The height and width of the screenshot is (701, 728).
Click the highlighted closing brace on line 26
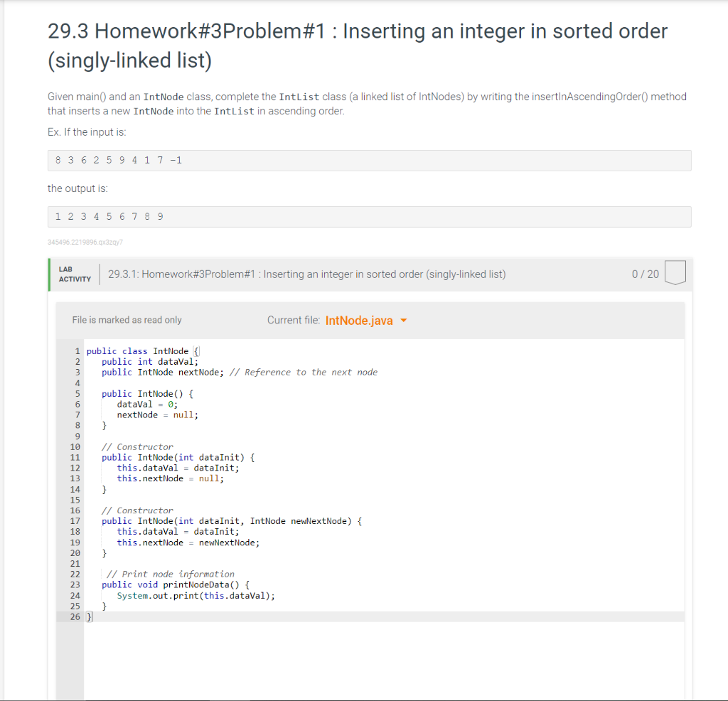[89, 616]
